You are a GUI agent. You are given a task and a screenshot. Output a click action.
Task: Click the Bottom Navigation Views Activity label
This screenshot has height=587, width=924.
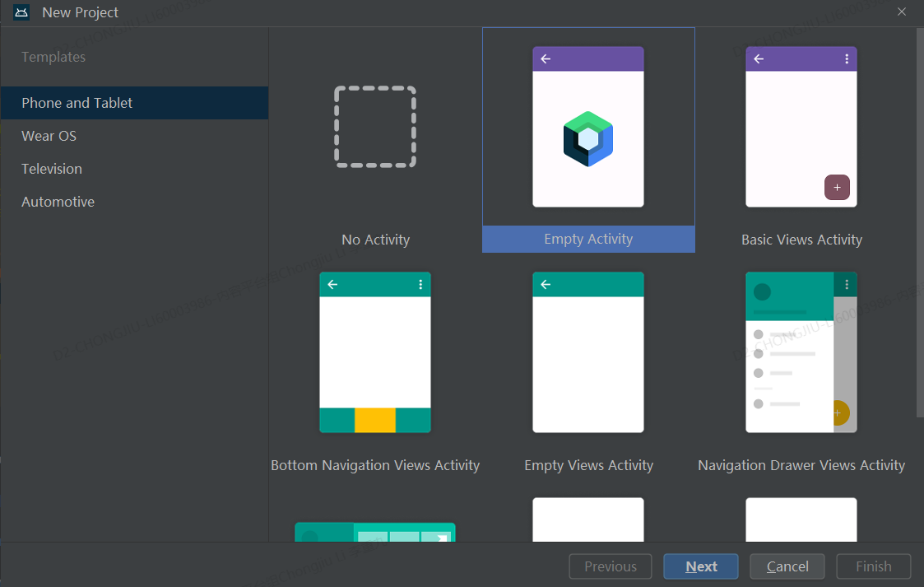375,466
